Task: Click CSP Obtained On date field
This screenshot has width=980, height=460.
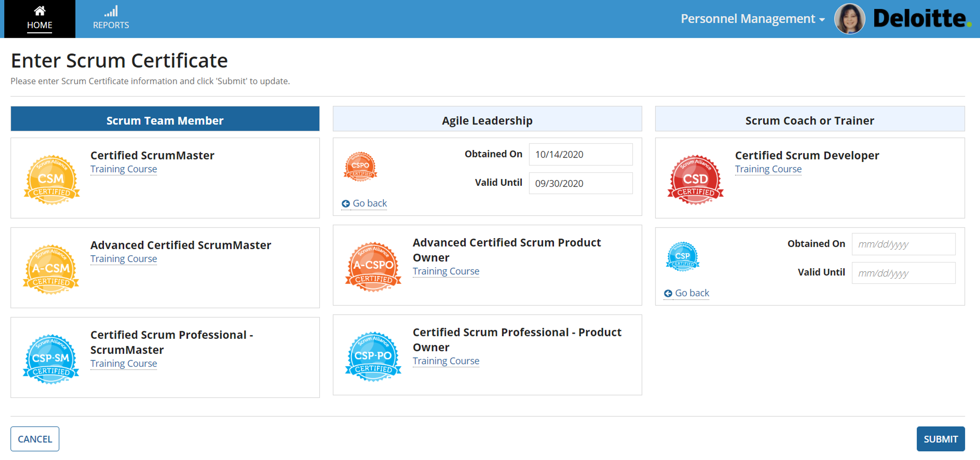Action: click(x=903, y=244)
